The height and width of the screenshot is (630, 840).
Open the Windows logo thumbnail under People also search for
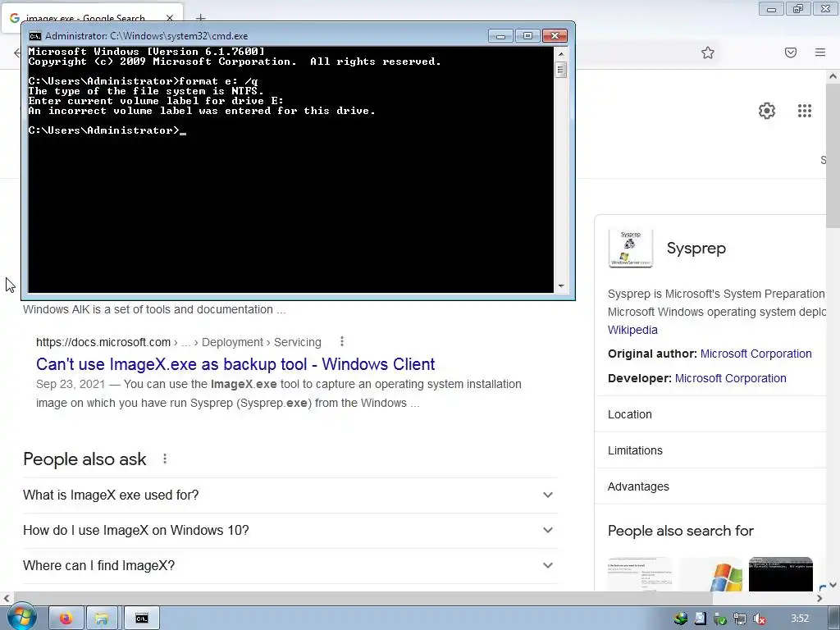[x=710, y=574]
